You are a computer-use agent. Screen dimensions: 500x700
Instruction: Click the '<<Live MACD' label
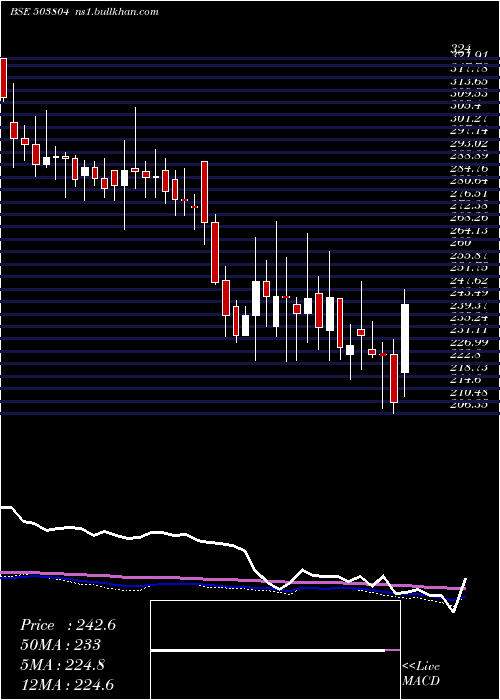tap(421, 674)
